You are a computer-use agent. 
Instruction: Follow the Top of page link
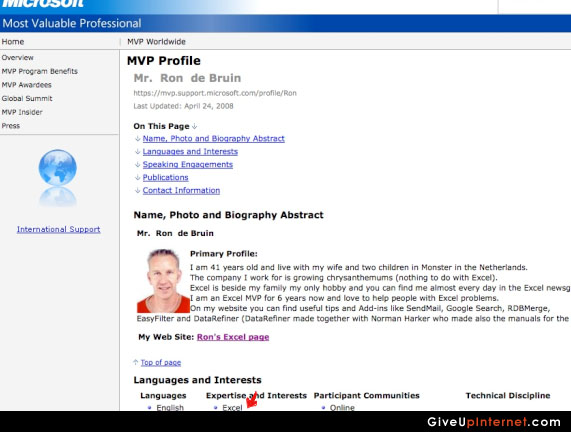pyautogui.click(x=161, y=362)
